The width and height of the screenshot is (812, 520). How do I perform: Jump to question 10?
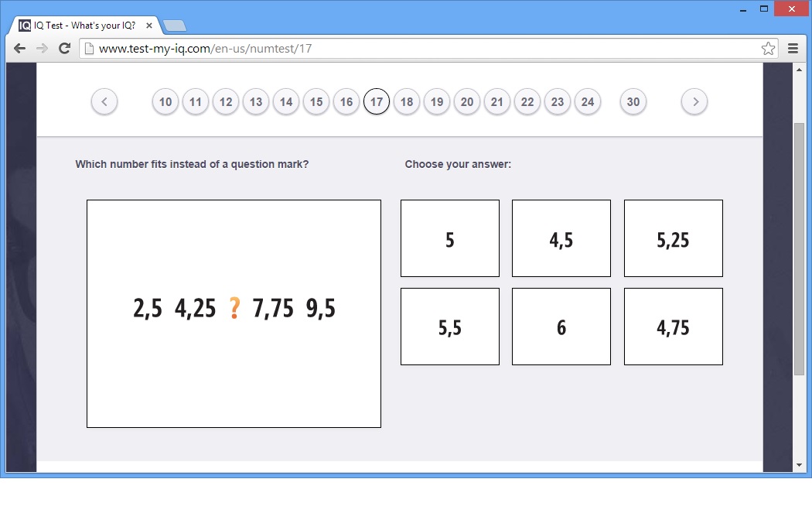[x=165, y=101]
